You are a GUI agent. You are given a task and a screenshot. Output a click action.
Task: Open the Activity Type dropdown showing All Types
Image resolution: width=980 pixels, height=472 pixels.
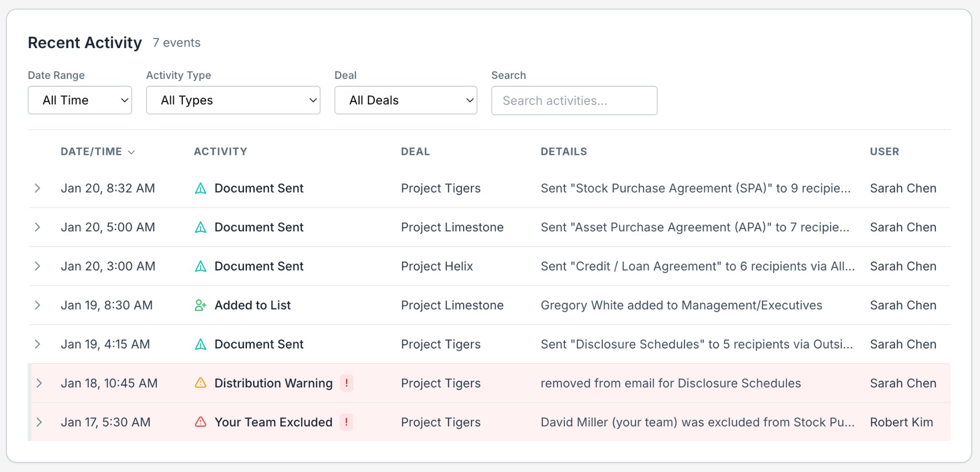pos(233,100)
